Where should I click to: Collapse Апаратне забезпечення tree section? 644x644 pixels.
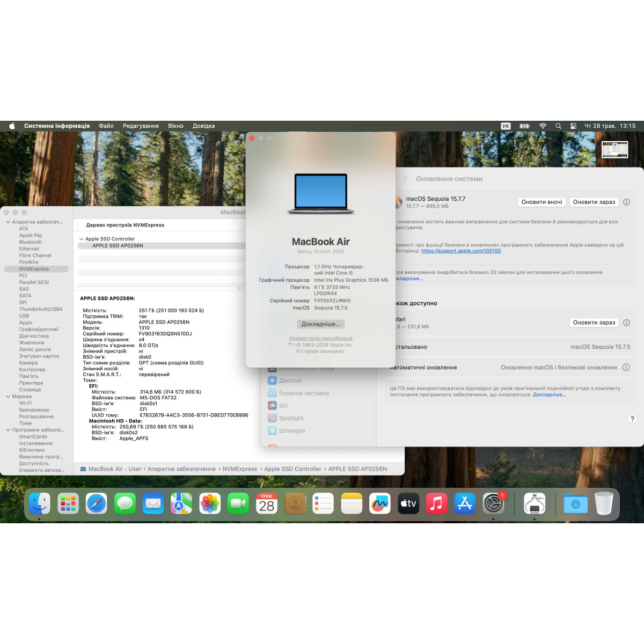click(8, 222)
